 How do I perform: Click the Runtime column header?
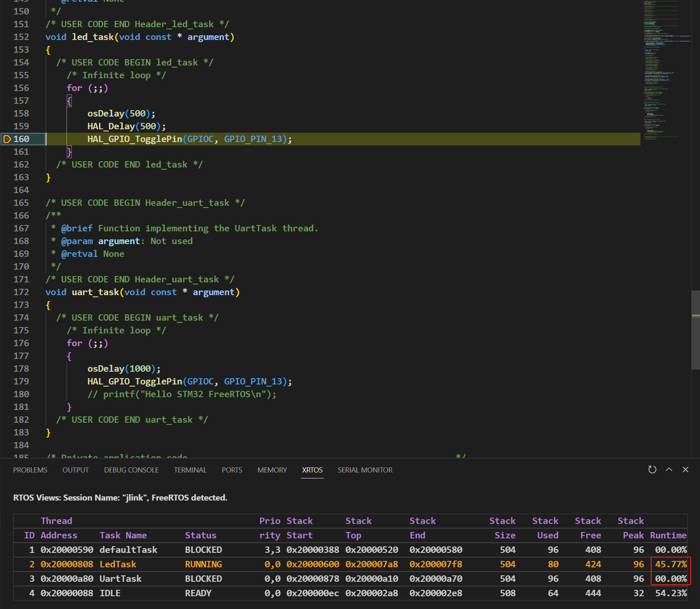(668, 535)
